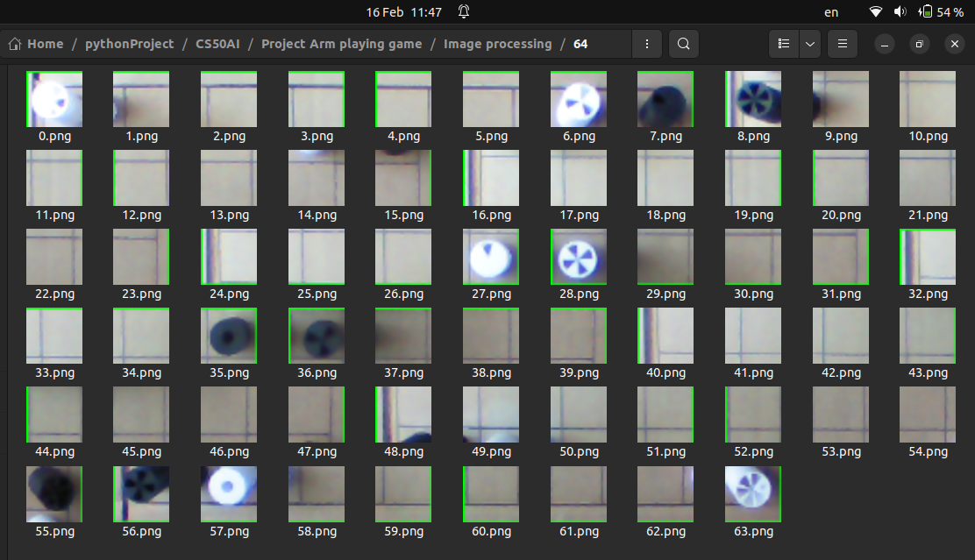Select the 49.png thumbnail
Screen dimensions: 975x560
491,415
